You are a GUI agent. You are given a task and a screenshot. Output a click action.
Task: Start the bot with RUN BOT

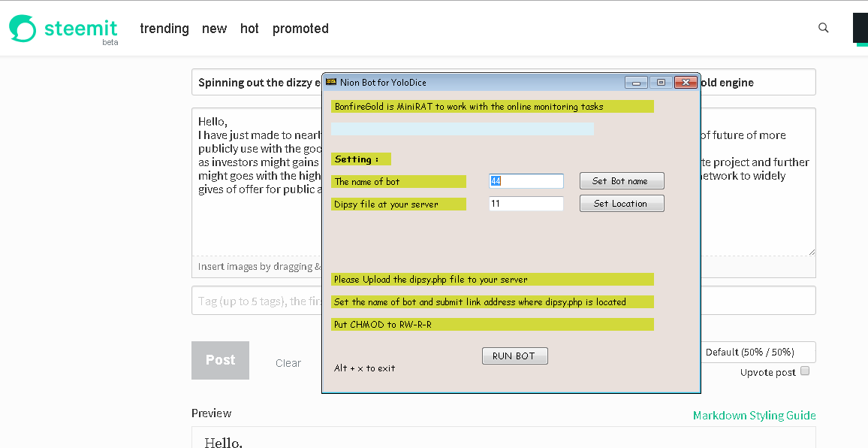point(515,356)
